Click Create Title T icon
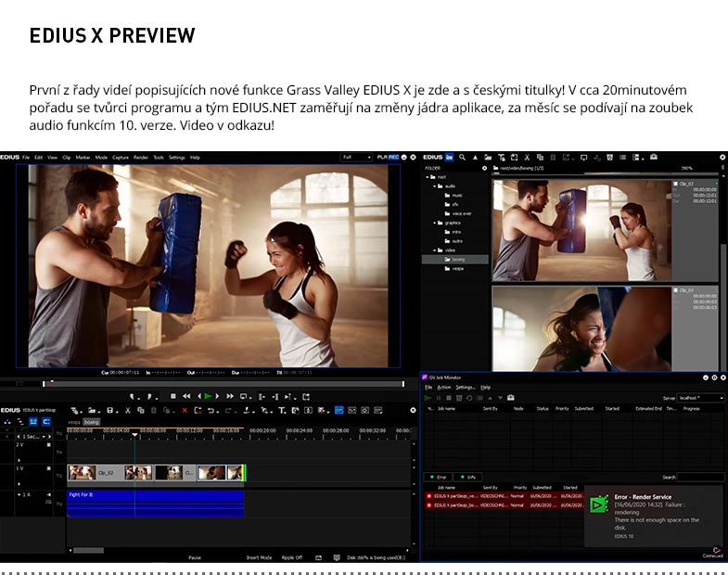This screenshot has height=575, width=728. coord(282,410)
